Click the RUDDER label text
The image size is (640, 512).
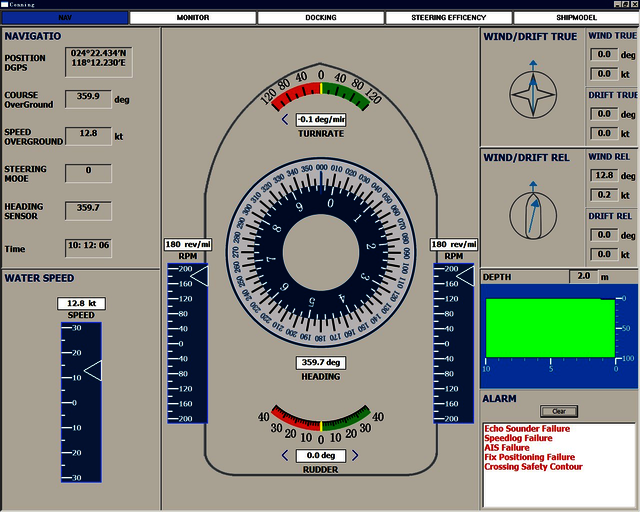click(320, 470)
